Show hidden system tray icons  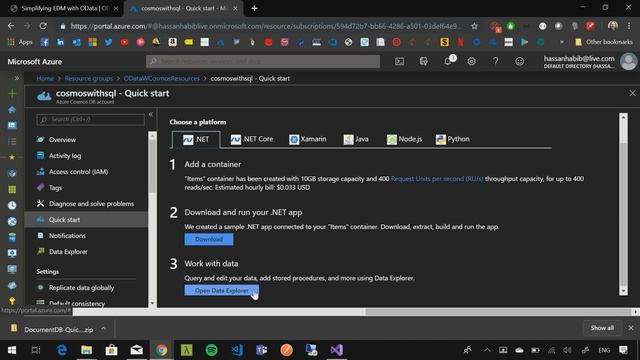(x=487, y=350)
